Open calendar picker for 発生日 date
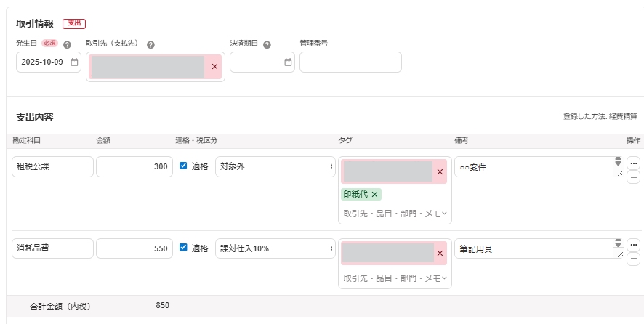 pyautogui.click(x=74, y=62)
